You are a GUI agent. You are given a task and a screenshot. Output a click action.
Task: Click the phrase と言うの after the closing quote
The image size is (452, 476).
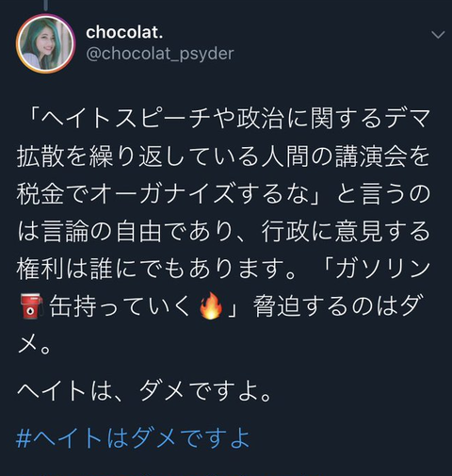point(383,194)
